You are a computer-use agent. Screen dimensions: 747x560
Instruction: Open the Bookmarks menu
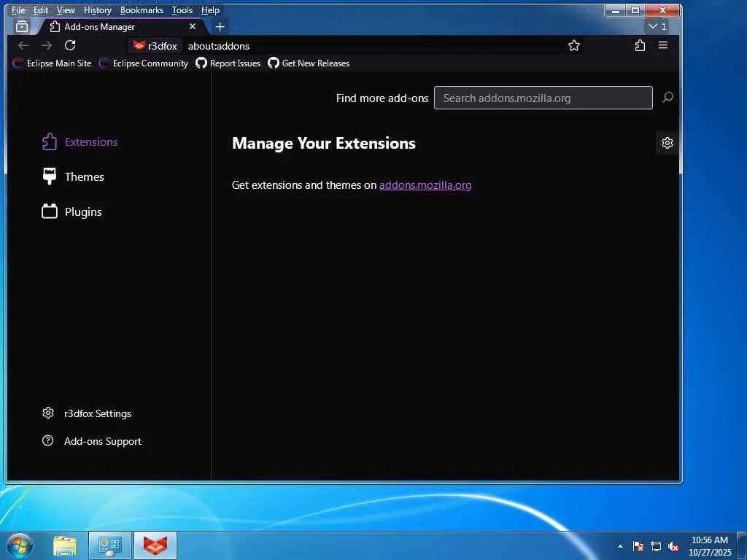click(x=142, y=10)
